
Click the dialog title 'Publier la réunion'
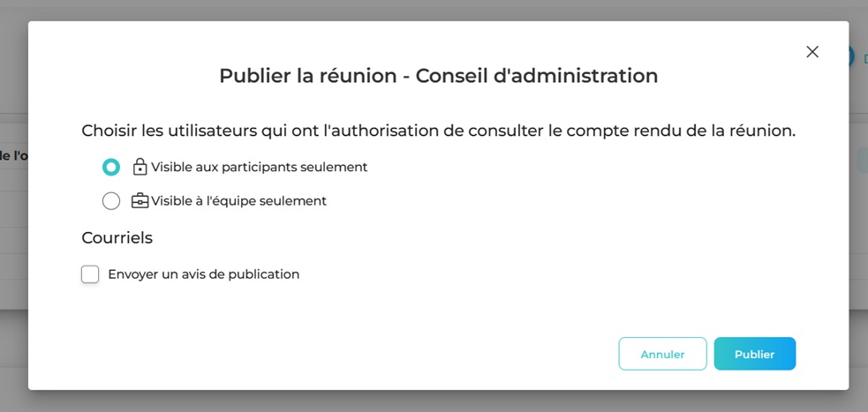point(438,76)
